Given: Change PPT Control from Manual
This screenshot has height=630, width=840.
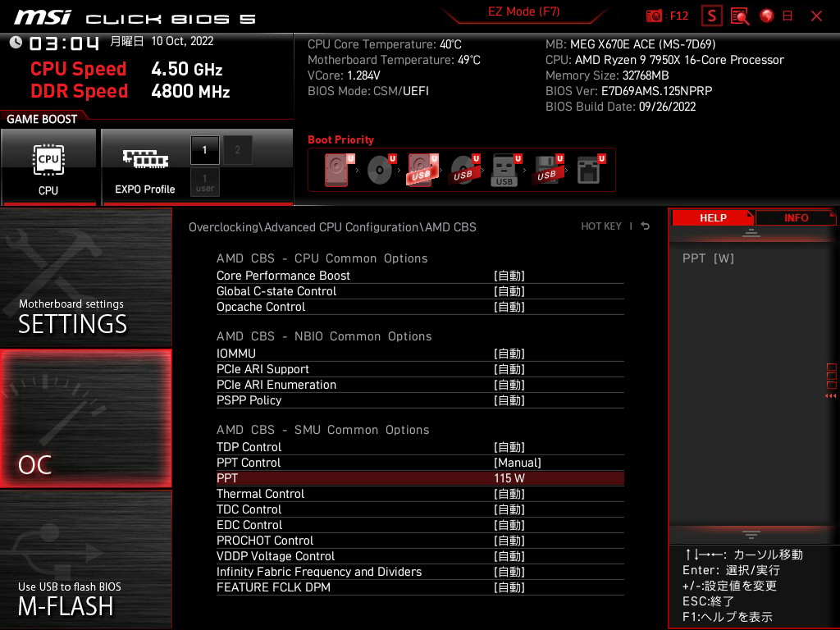Looking at the screenshot, I should [x=420, y=463].
